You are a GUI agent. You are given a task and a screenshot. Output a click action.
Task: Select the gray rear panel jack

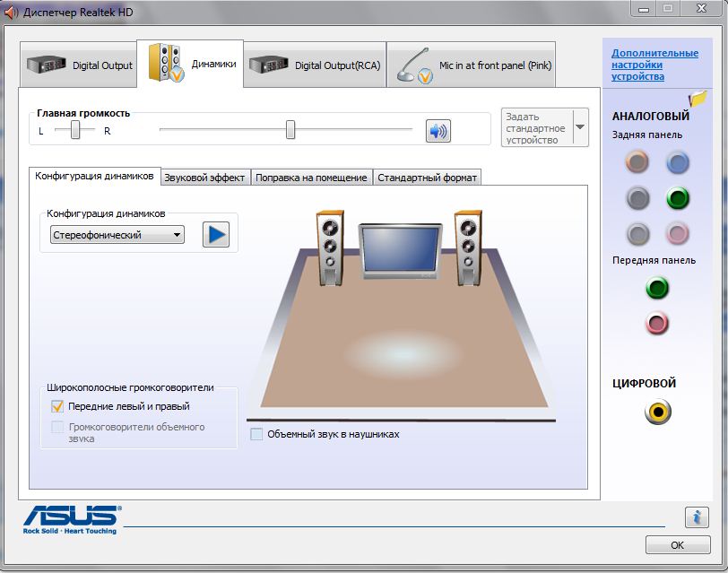pos(637,233)
